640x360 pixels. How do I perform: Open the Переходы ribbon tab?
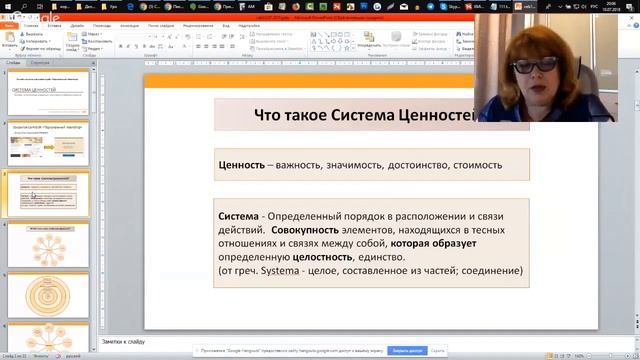tap(102, 26)
